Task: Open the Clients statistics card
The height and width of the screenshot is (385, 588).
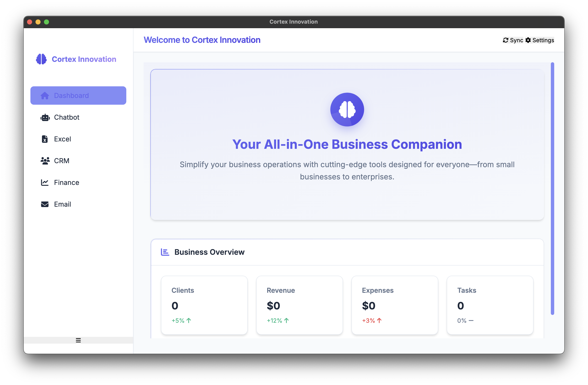Action: [204, 305]
